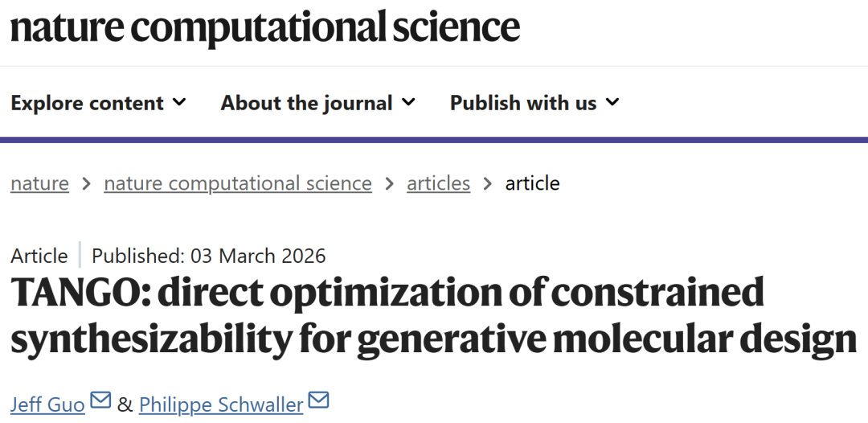Open the About the journal menu label
The height and width of the screenshot is (423, 868).
tap(306, 103)
